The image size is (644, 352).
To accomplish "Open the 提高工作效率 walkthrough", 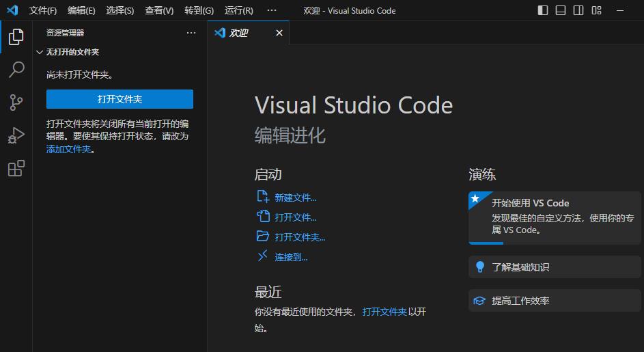I will point(555,301).
